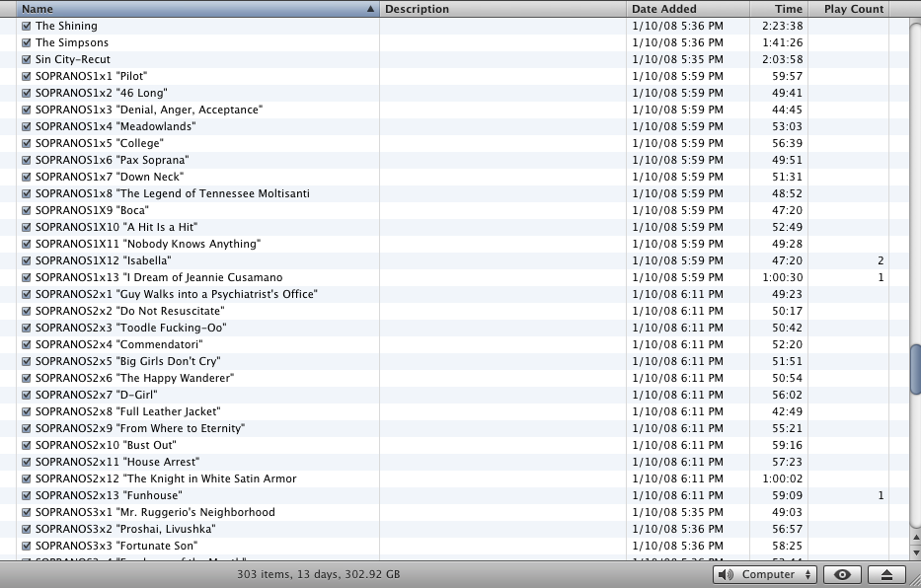Toggle SOPRANOS1x1 "Pilot" checkbox
The image size is (921, 588).
tap(27, 76)
